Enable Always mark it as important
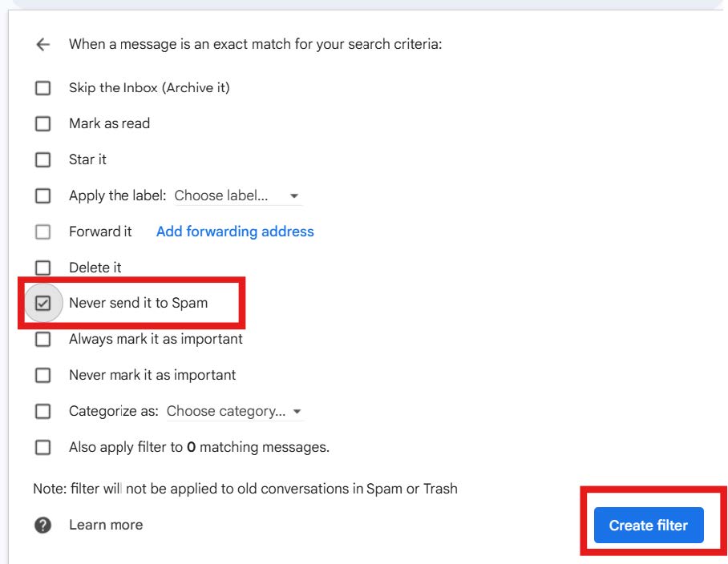The height and width of the screenshot is (564, 728). [x=42, y=339]
